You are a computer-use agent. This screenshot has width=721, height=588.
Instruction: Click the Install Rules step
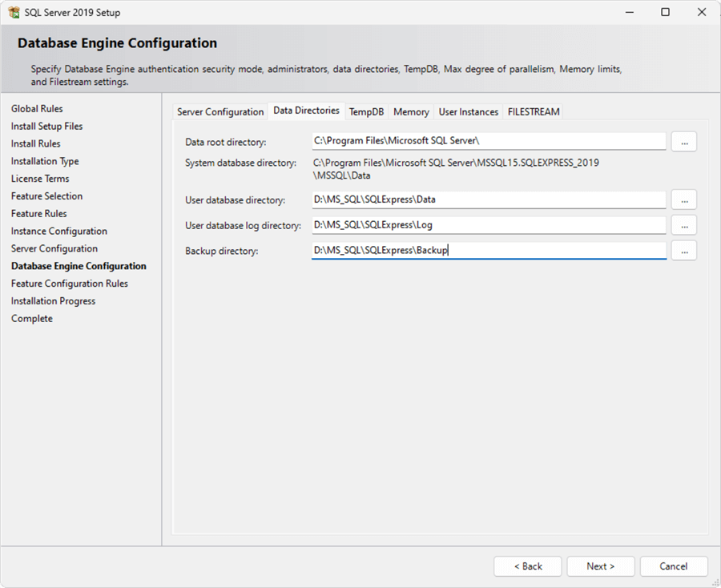coord(35,143)
